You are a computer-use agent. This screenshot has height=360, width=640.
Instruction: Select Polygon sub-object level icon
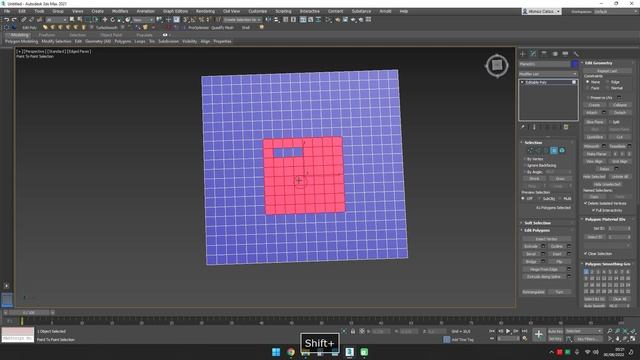pos(554,151)
